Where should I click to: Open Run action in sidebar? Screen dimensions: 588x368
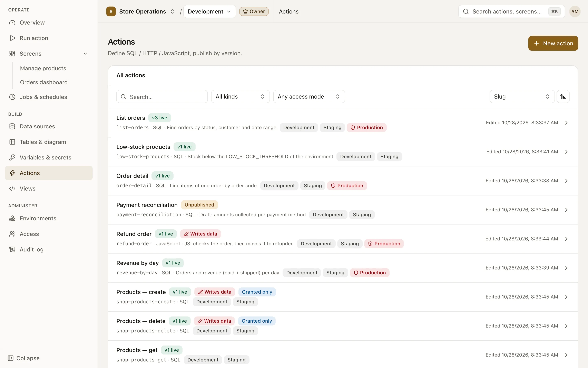coord(49,38)
